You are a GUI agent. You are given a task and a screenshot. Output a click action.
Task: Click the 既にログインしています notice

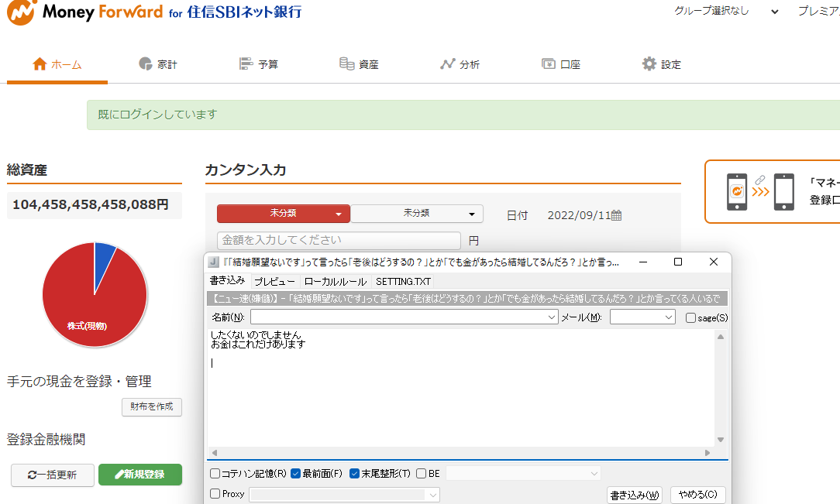pos(157,115)
